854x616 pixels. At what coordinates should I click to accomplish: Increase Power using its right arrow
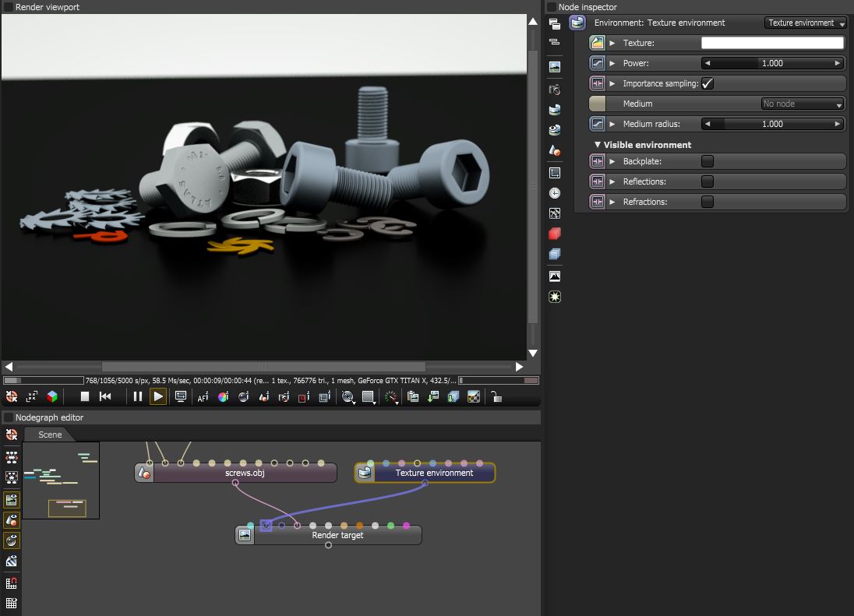coord(835,63)
